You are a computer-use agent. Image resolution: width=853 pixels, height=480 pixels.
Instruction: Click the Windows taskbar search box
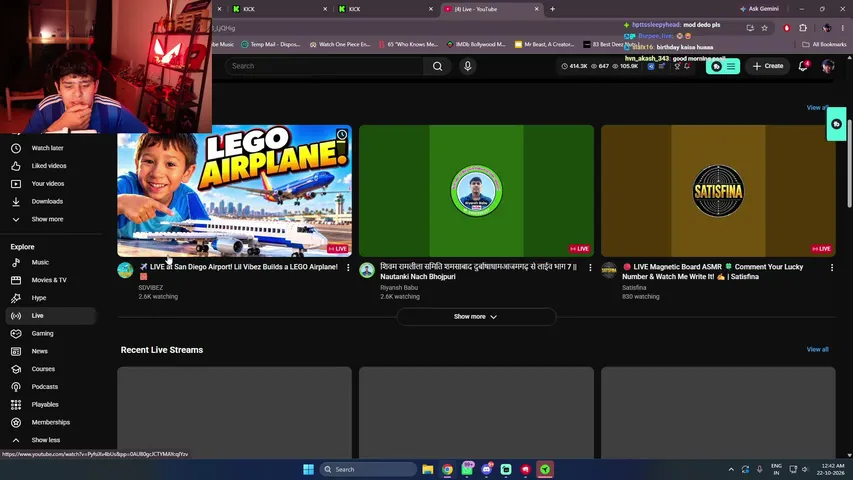click(x=368, y=469)
